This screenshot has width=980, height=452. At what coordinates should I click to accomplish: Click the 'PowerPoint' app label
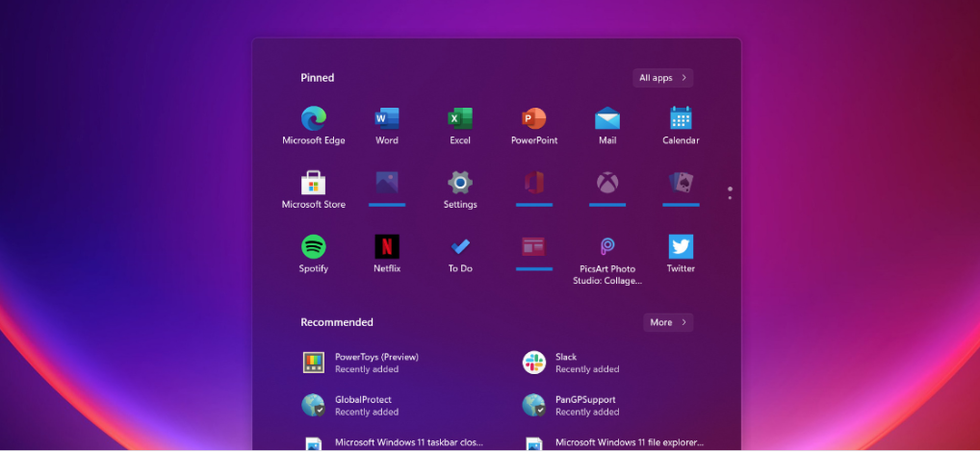click(534, 140)
